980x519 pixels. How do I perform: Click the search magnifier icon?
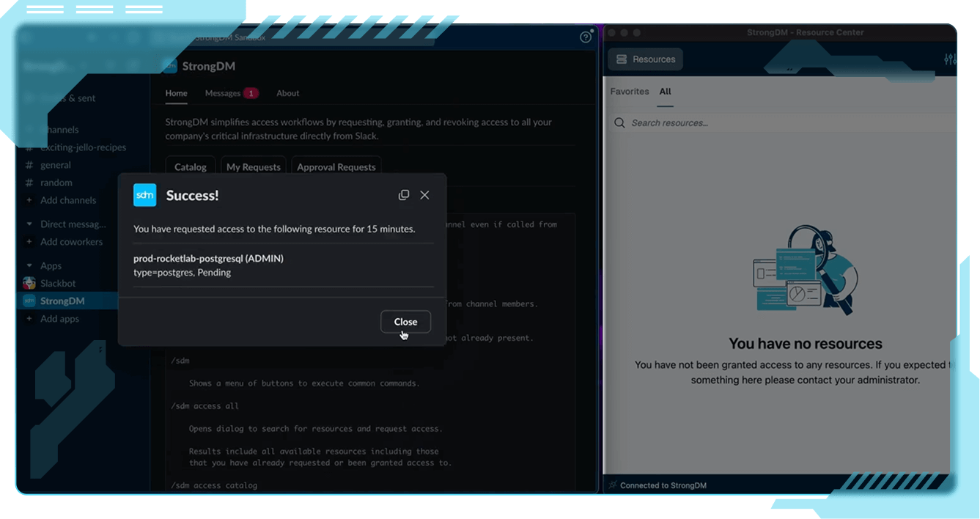620,123
